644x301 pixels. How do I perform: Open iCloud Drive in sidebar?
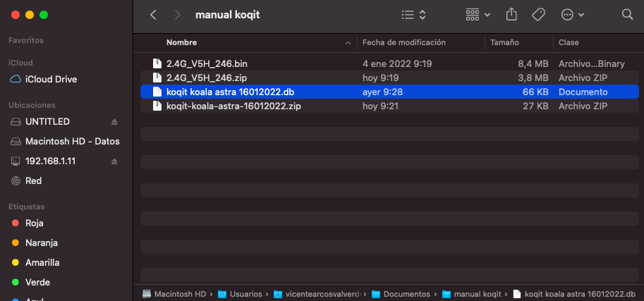coord(51,80)
